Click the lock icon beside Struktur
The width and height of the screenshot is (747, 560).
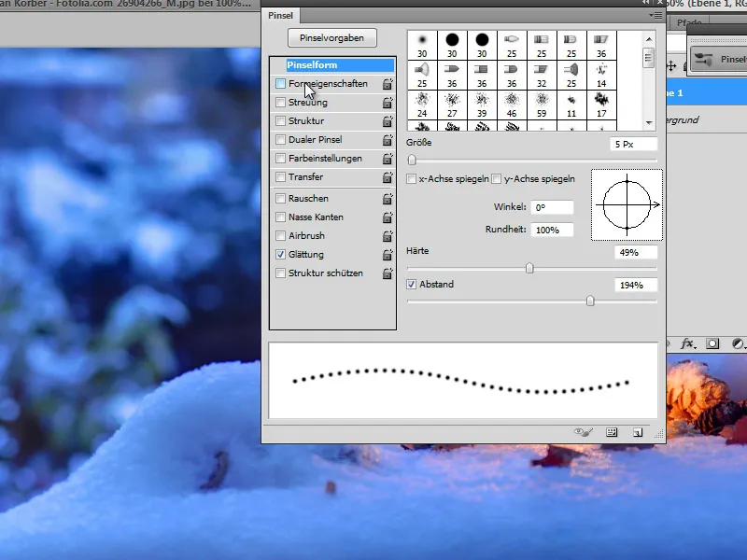[x=388, y=121]
